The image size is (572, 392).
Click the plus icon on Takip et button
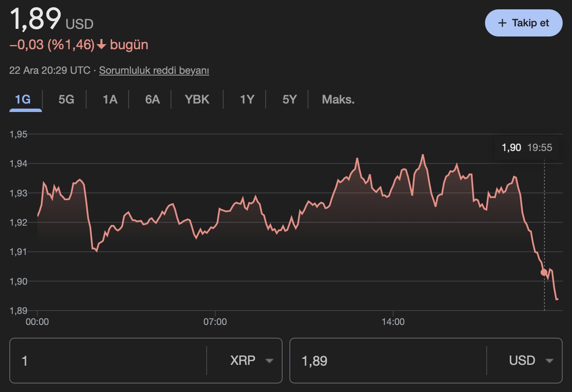click(x=502, y=23)
